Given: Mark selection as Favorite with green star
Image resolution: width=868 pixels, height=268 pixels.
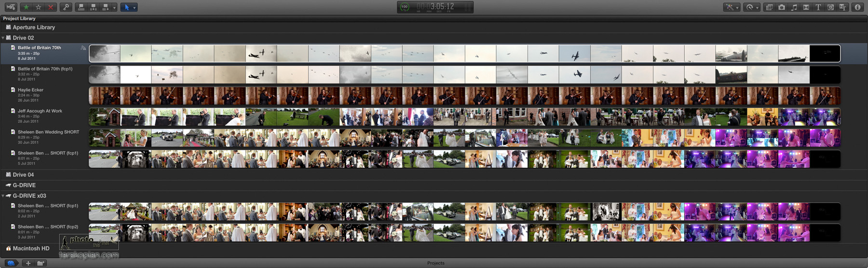Looking at the screenshot, I should [27, 7].
